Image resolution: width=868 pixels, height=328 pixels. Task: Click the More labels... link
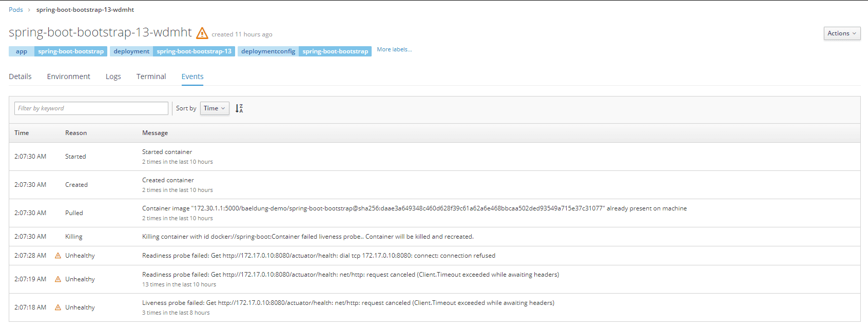pos(394,50)
